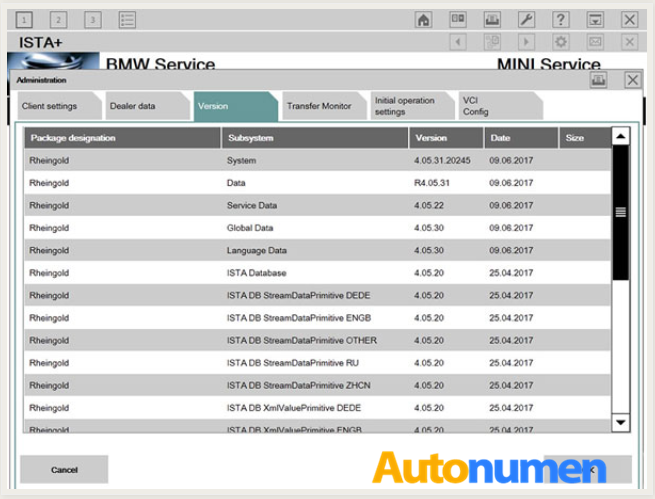Switch to the Dealer data tab

[x=147, y=106]
